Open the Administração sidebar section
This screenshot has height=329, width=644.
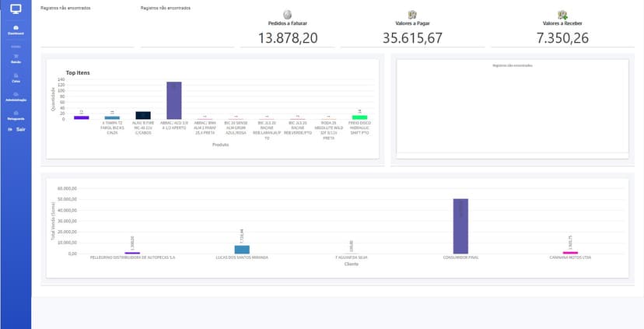click(16, 97)
